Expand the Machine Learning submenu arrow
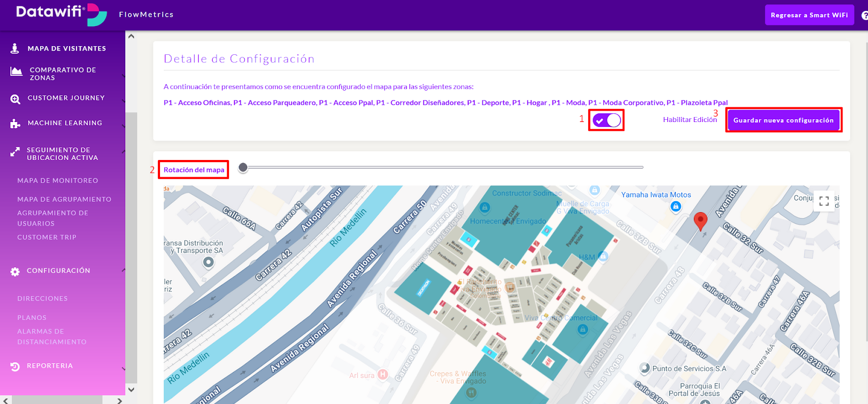The height and width of the screenshot is (404, 868). (x=123, y=126)
